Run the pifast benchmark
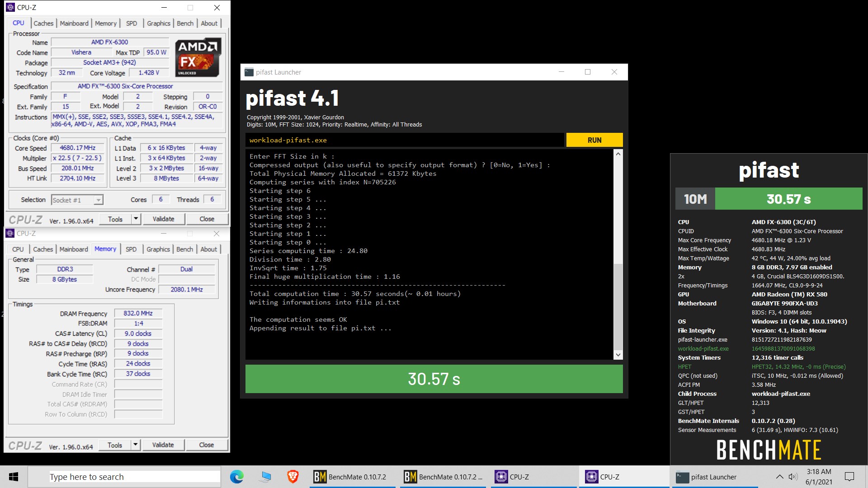Viewport: 868px width, 488px height. pyautogui.click(x=594, y=140)
